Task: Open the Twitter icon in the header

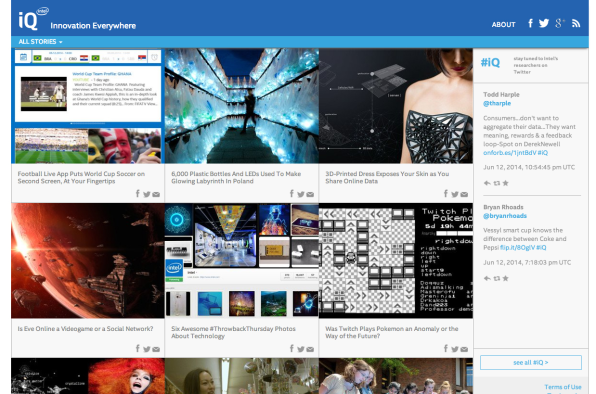Action: 544,24
